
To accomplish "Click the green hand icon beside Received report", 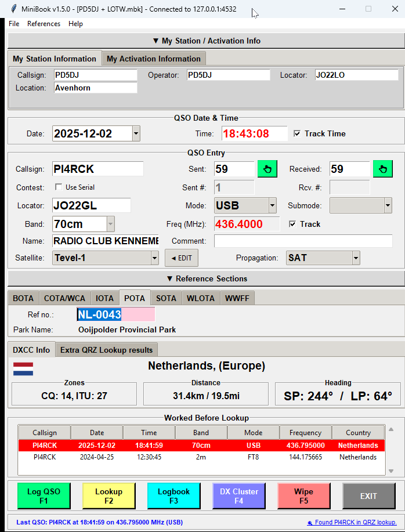I will pos(383,169).
